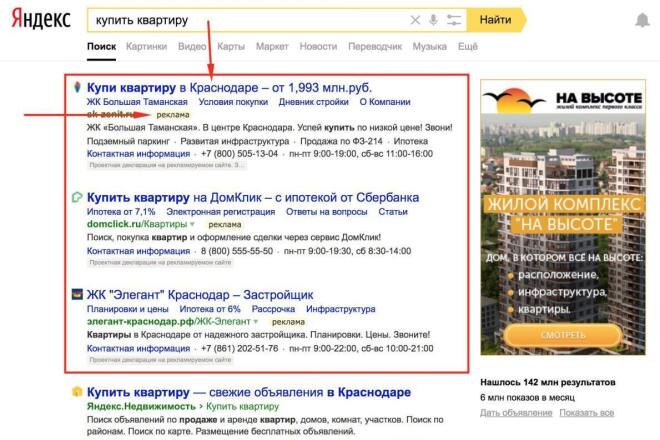Open Ответы на вопросы sitelink

pyautogui.click(x=327, y=212)
